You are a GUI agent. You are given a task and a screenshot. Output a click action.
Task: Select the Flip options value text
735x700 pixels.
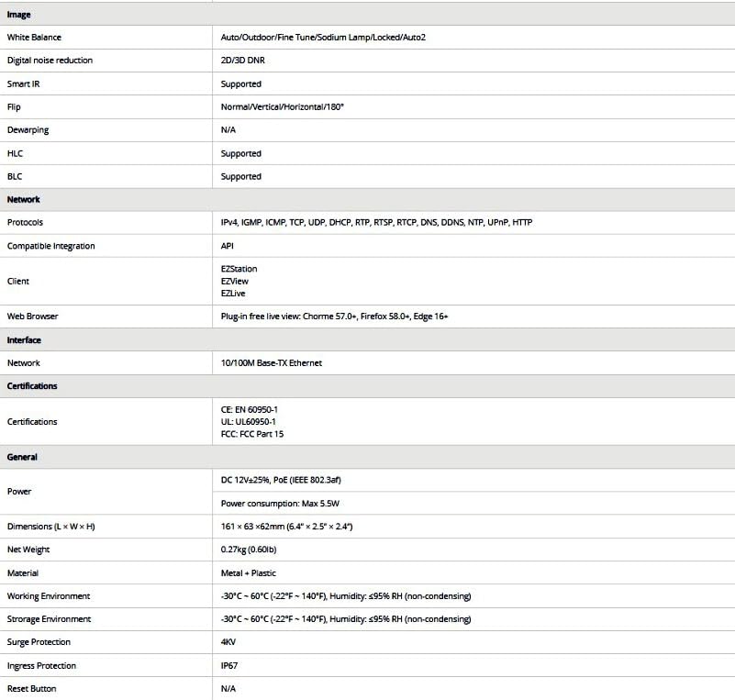pos(283,107)
